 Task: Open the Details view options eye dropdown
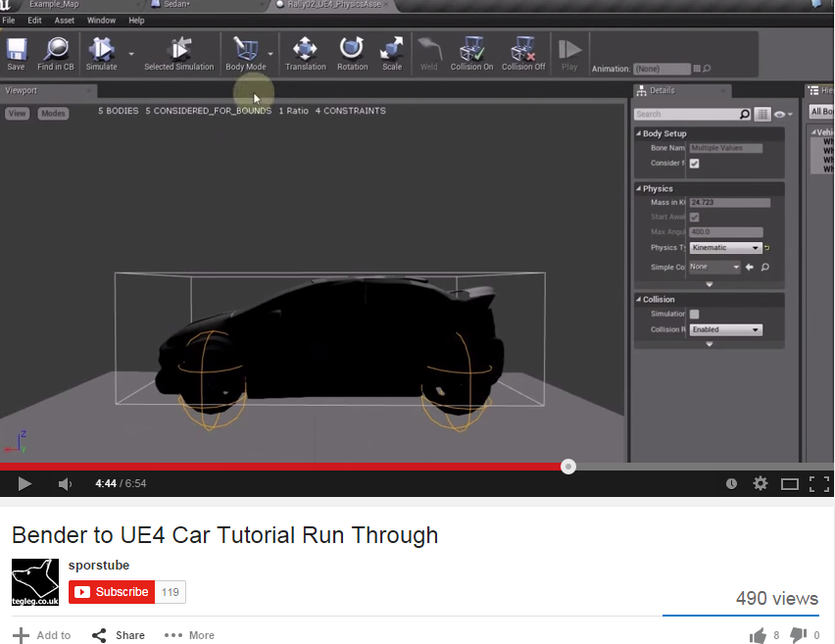point(783,114)
